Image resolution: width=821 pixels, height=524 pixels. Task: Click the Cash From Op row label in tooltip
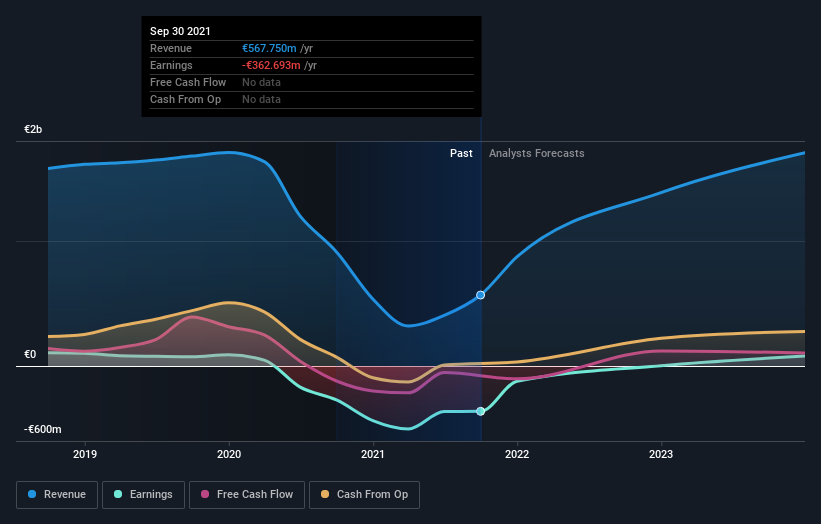185,99
